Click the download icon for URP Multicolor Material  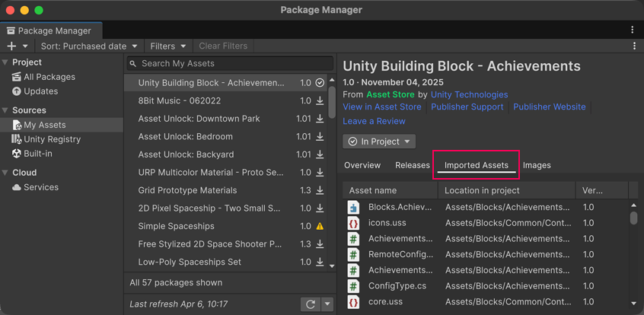point(320,173)
